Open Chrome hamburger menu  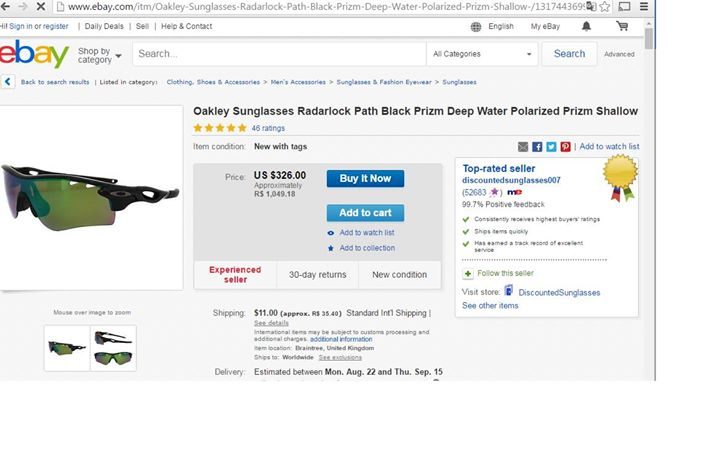(644, 6)
